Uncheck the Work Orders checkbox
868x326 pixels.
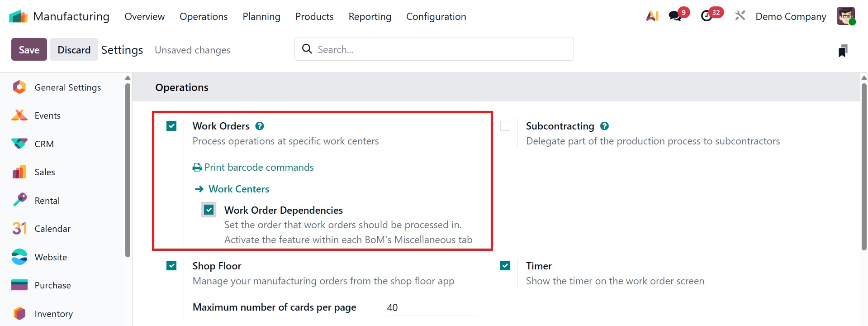pos(171,126)
